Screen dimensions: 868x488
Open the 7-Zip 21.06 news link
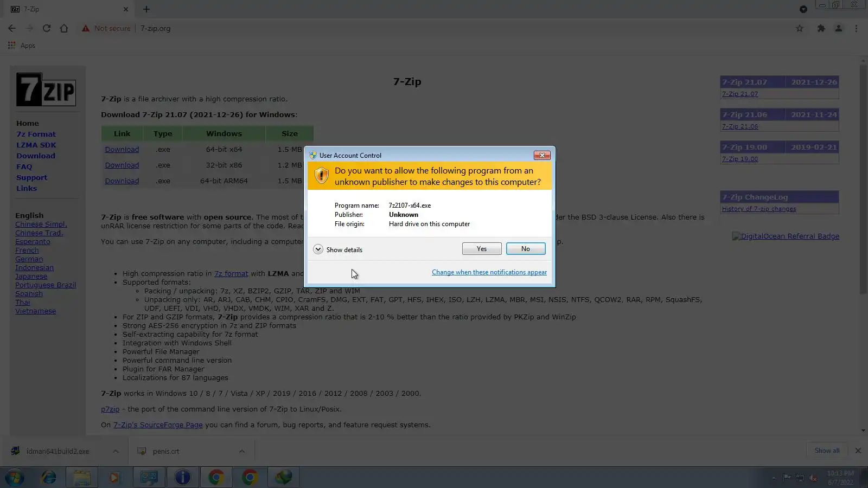[x=740, y=127]
